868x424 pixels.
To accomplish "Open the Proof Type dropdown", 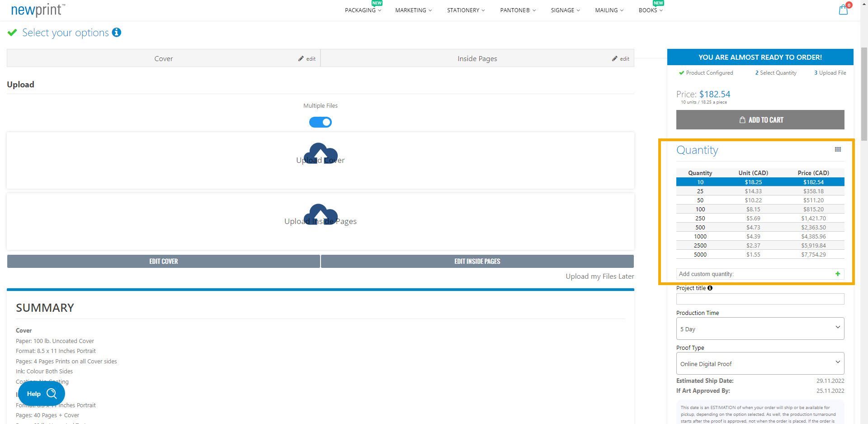I will (x=760, y=363).
